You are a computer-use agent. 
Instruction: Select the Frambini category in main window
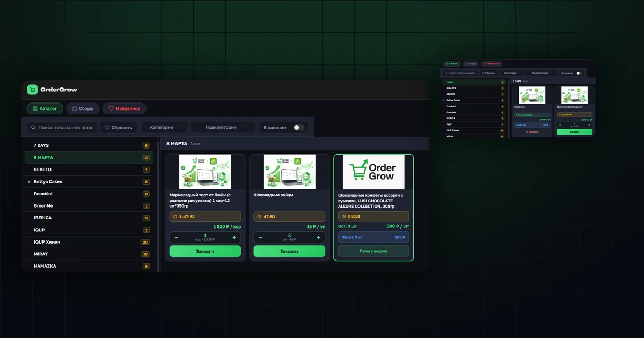click(x=89, y=194)
